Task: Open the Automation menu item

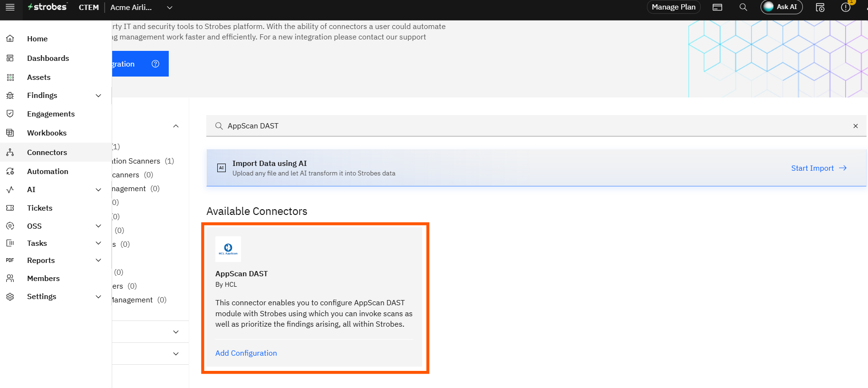Action: (48, 172)
